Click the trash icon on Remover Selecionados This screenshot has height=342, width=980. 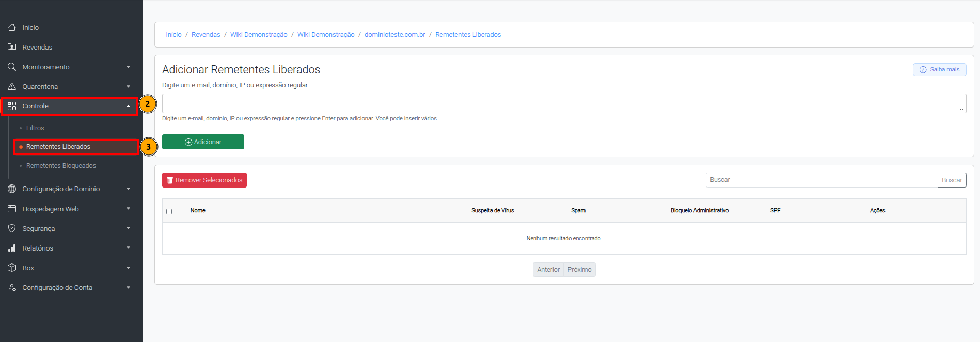[x=170, y=180]
